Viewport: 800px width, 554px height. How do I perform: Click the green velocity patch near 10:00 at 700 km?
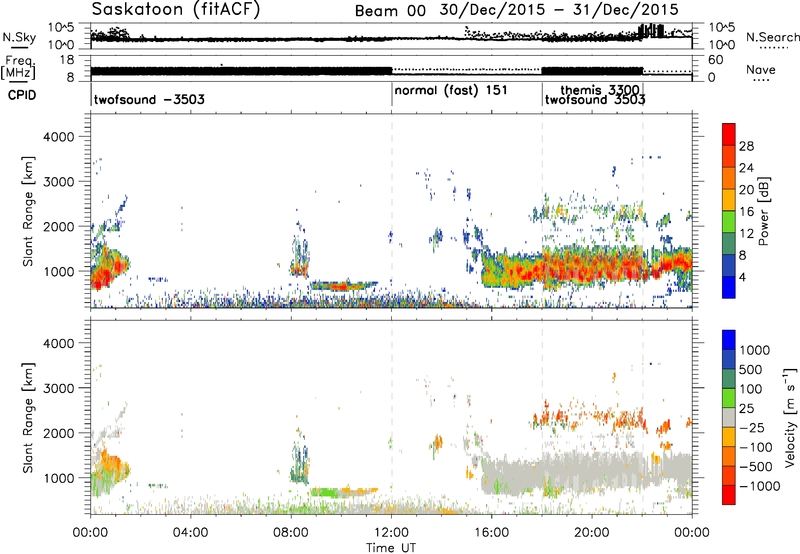tap(327, 493)
